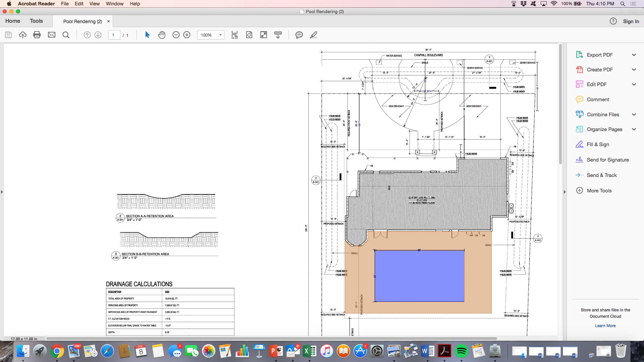Open the View menu
The height and width of the screenshot is (362, 644).
94,4
